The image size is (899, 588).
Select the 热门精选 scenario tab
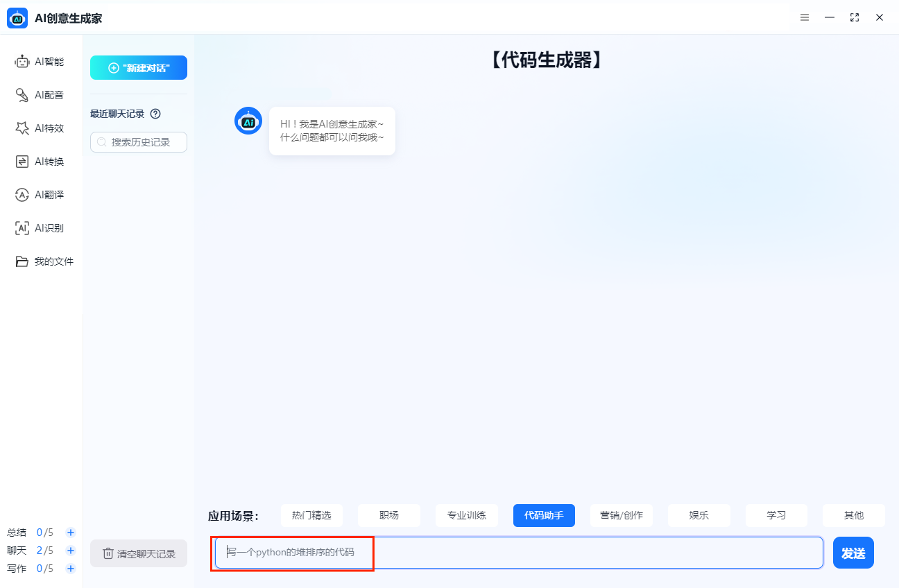point(311,515)
